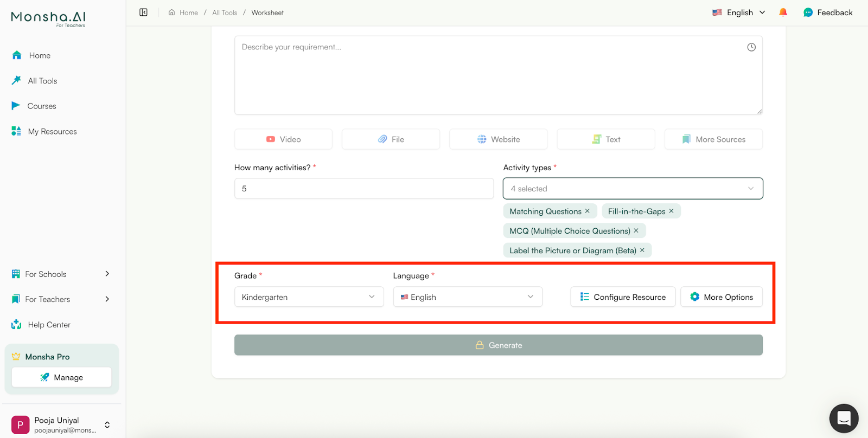Click the Monsha Pro crown icon
The width and height of the screenshot is (868, 438).
tap(16, 357)
